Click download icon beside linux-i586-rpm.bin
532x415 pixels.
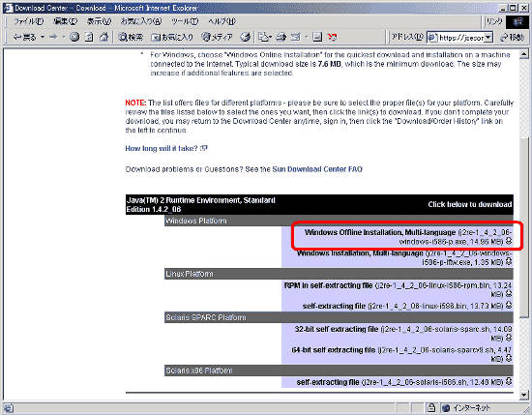coord(508,293)
